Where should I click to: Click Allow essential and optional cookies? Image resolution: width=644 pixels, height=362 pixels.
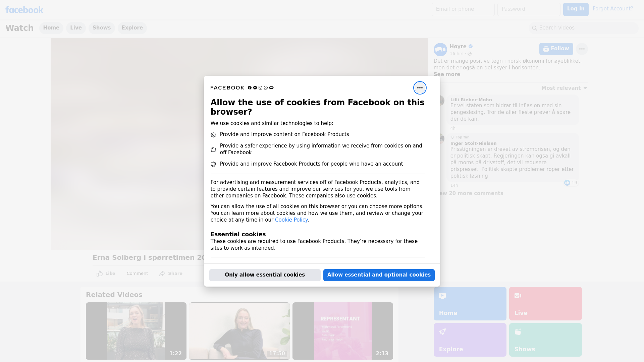click(x=379, y=275)
